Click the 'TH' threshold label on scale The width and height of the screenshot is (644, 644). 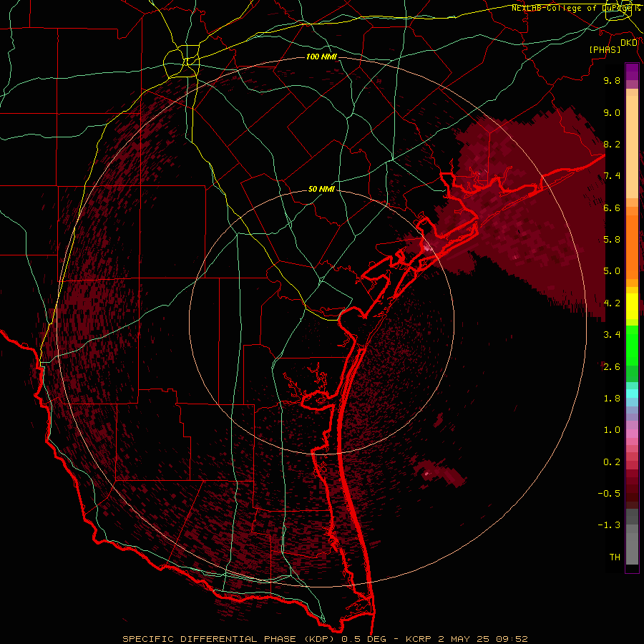click(615, 557)
